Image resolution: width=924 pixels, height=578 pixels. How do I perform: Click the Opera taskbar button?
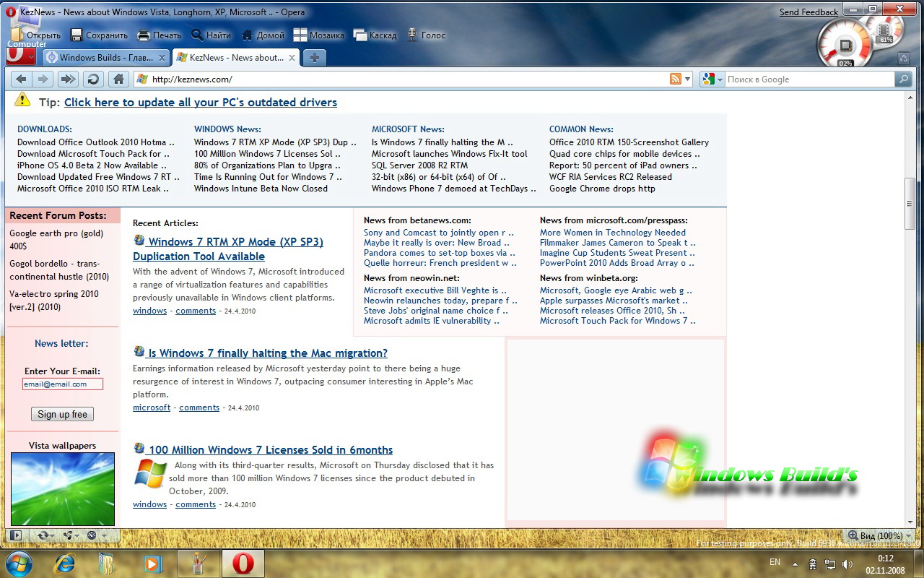tap(243, 564)
